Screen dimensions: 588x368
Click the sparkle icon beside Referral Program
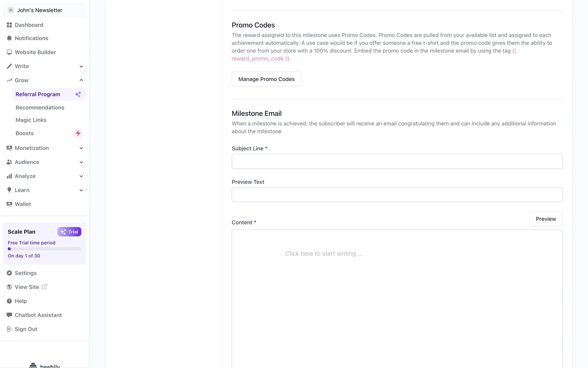[x=78, y=94]
